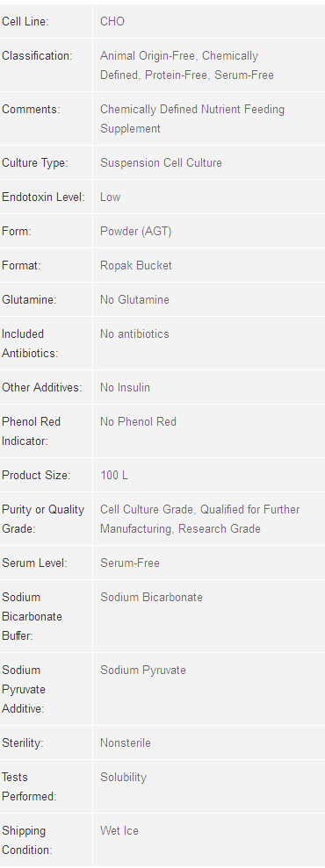
Task: Click the Wet Ice shipping value
Action: pos(119,831)
